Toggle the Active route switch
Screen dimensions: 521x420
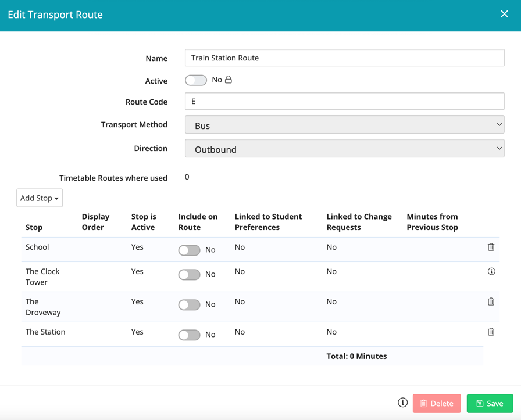[x=196, y=80]
